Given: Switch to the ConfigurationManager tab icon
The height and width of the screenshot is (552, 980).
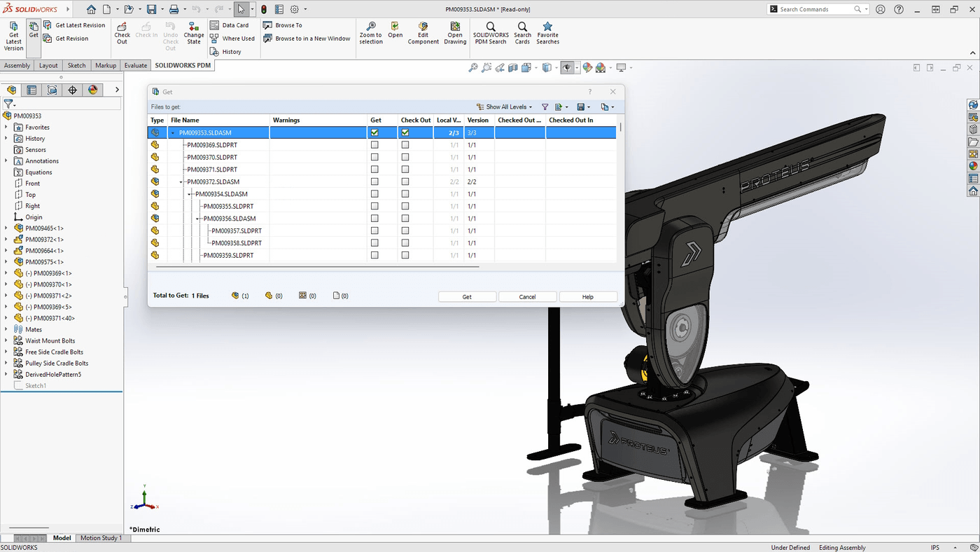Looking at the screenshot, I should click(x=31, y=90).
